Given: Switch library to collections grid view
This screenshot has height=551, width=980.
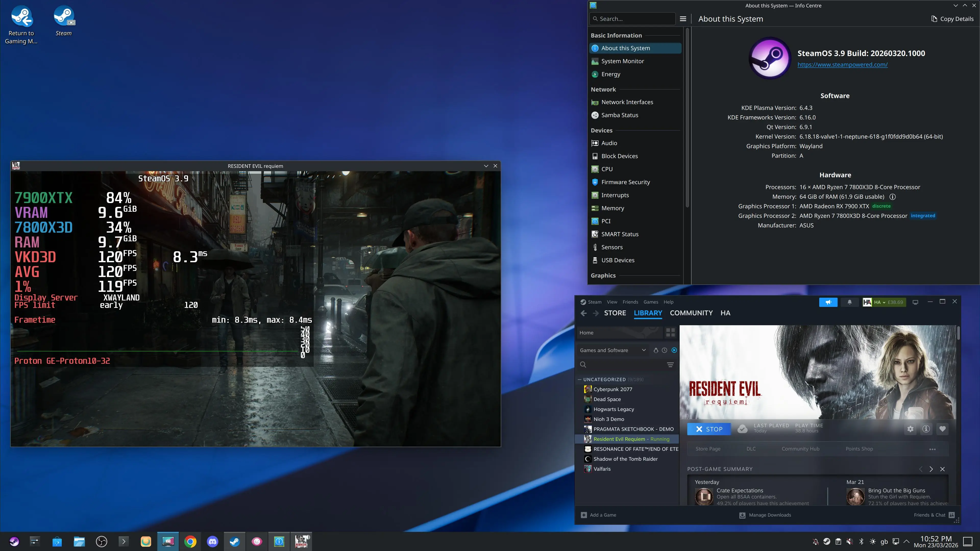Looking at the screenshot, I should tap(670, 333).
